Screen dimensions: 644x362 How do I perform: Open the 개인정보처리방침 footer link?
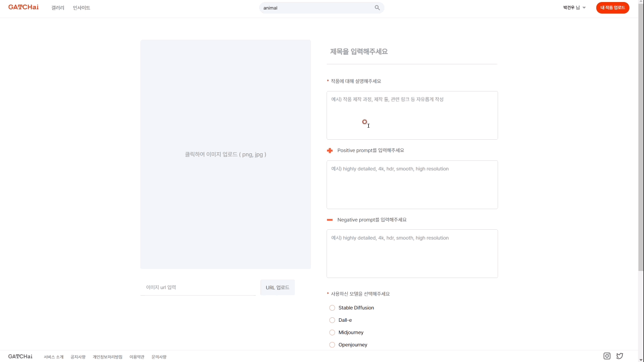pos(107,357)
